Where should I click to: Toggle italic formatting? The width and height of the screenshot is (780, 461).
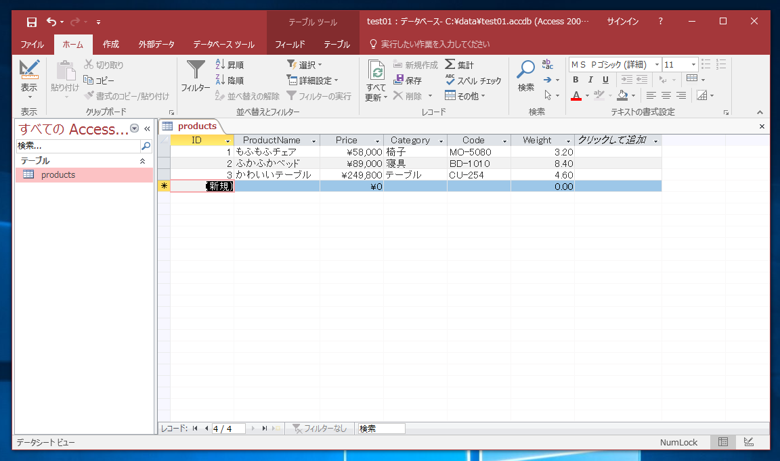coord(590,80)
